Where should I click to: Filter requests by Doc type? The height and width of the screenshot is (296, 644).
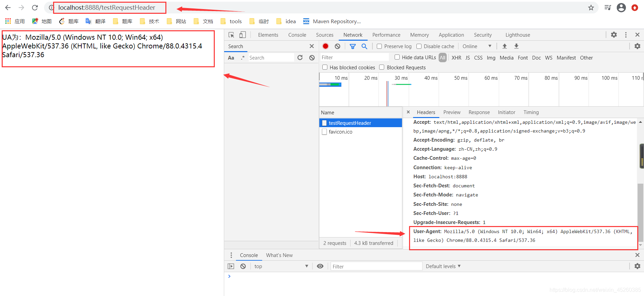536,58
